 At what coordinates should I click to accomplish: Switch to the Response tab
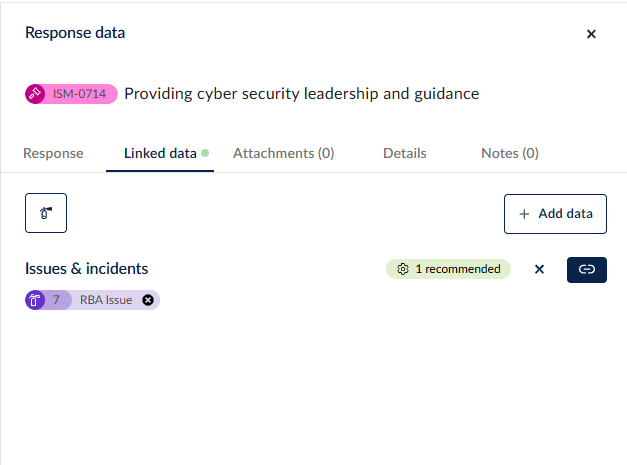[x=53, y=154]
